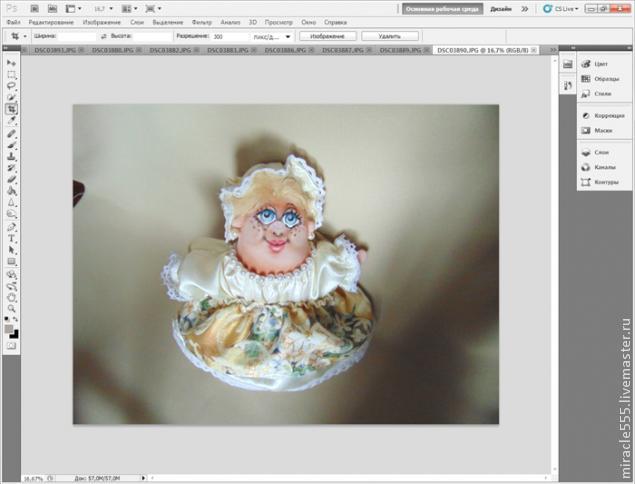Open the Файл menu
The image size is (635, 484).
13,22
